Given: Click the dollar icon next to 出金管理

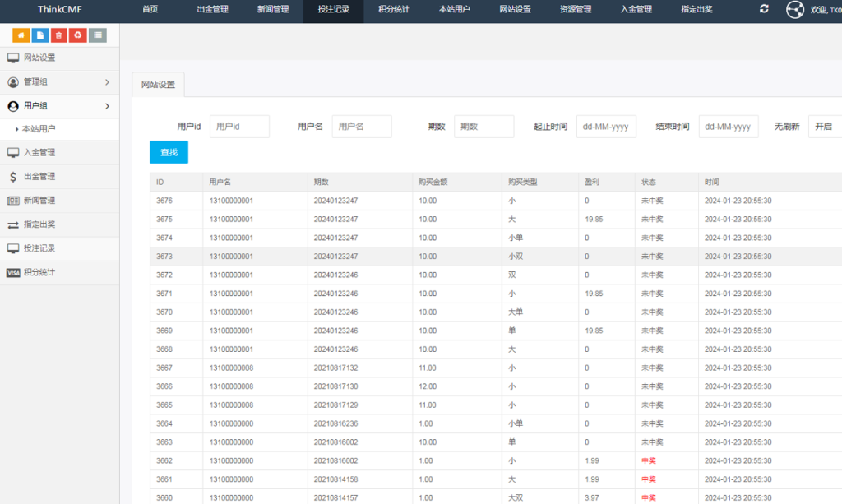Looking at the screenshot, I should (12, 175).
